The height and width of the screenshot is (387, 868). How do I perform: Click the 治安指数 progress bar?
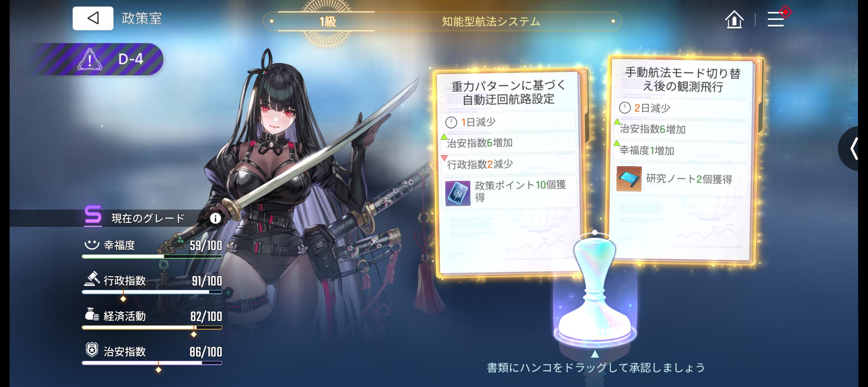[152, 363]
